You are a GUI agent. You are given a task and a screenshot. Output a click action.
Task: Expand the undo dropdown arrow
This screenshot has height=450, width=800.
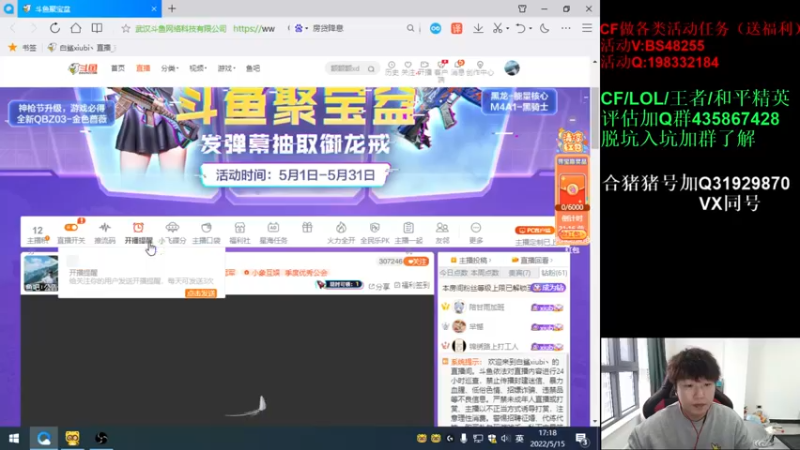[530, 29]
